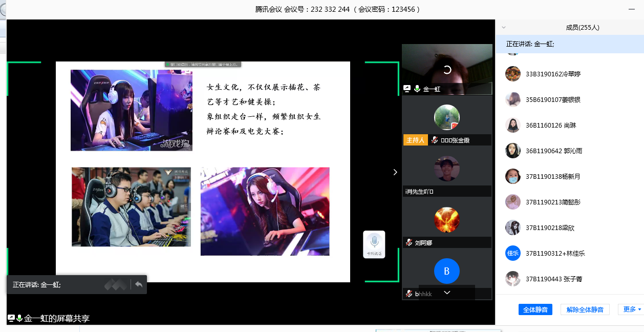Viewport: 644px width, 332px height.
Task: Click the blue B avatar of bhhkk
Action: (x=446, y=271)
